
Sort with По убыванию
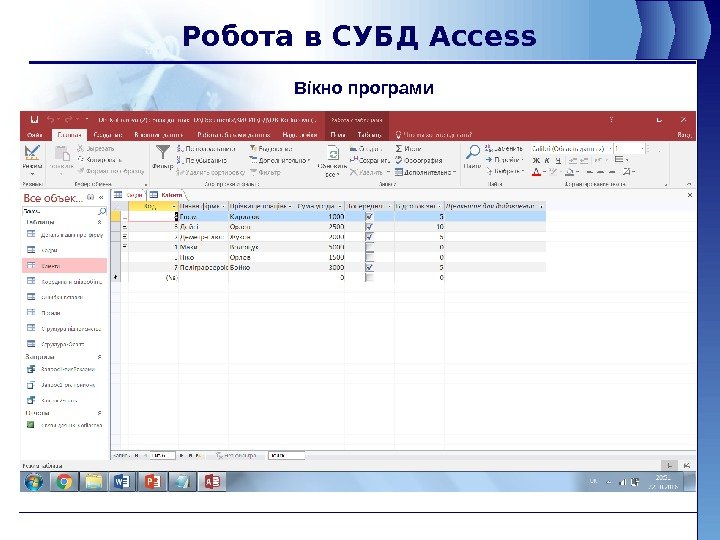click(x=202, y=160)
